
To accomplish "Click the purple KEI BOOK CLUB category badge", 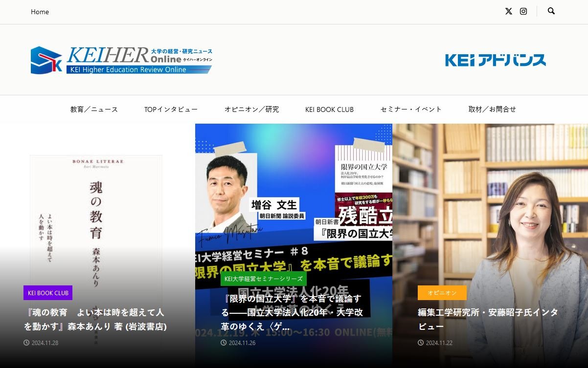I will pos(48,293).
